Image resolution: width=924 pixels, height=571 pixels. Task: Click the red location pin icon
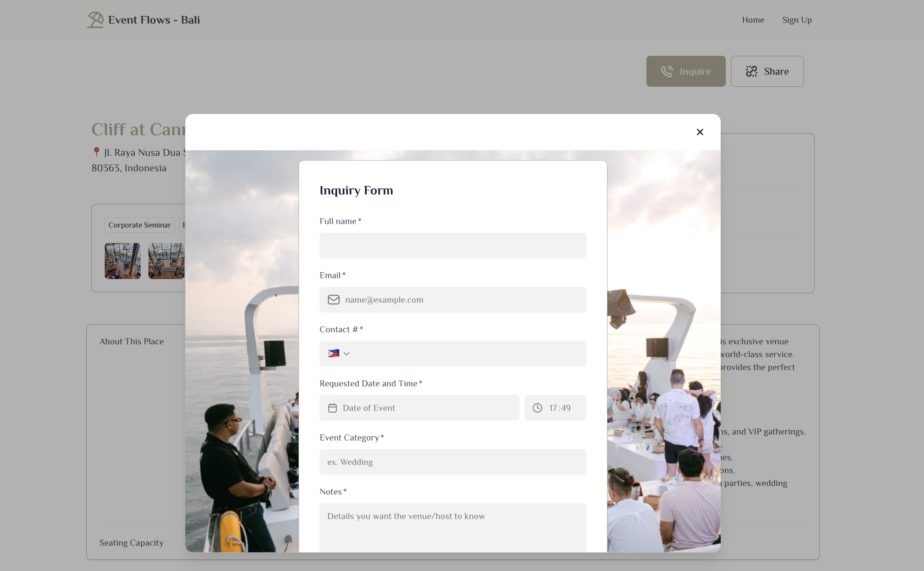pos(97,152)
